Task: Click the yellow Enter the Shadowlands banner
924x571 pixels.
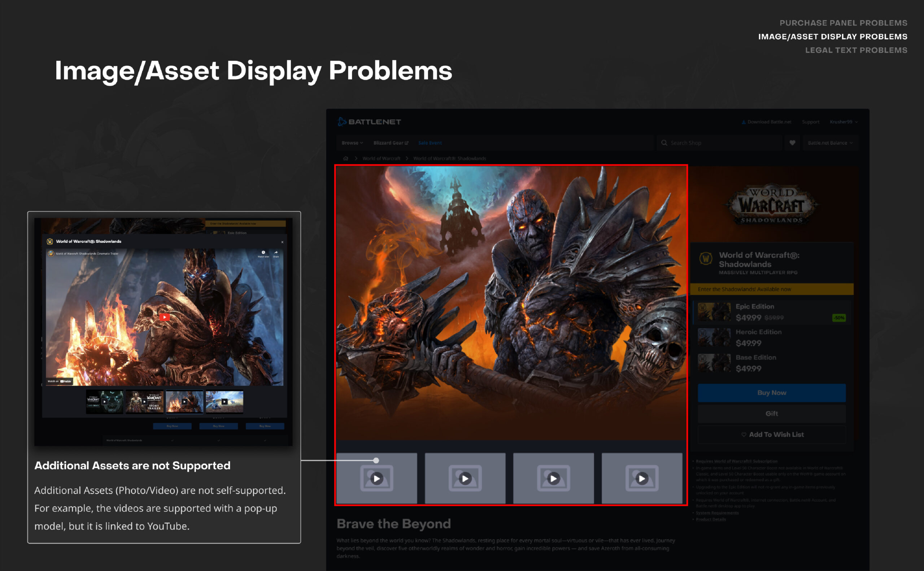Action: coord(771,289)
